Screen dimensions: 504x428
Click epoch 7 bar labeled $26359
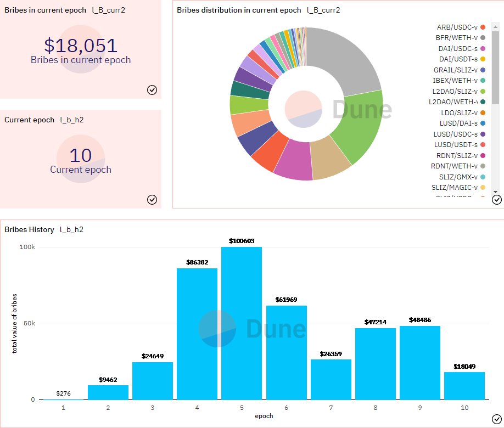(331, 380)
